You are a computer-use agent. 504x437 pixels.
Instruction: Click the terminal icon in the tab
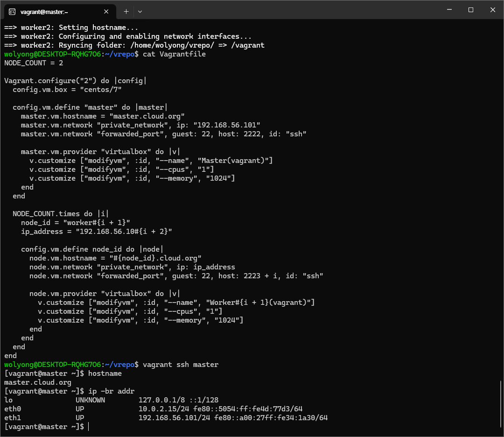pyautogui.click(x=12, y=11)
